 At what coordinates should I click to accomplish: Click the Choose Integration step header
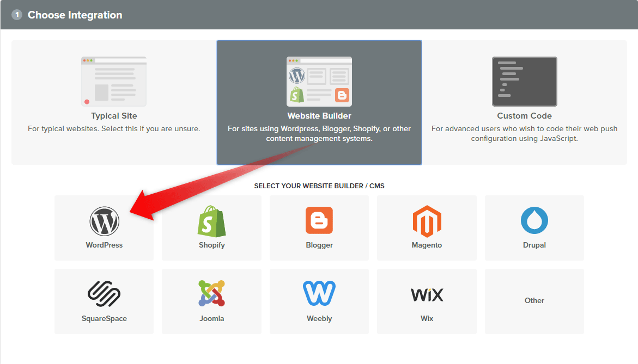click(75, 15)
